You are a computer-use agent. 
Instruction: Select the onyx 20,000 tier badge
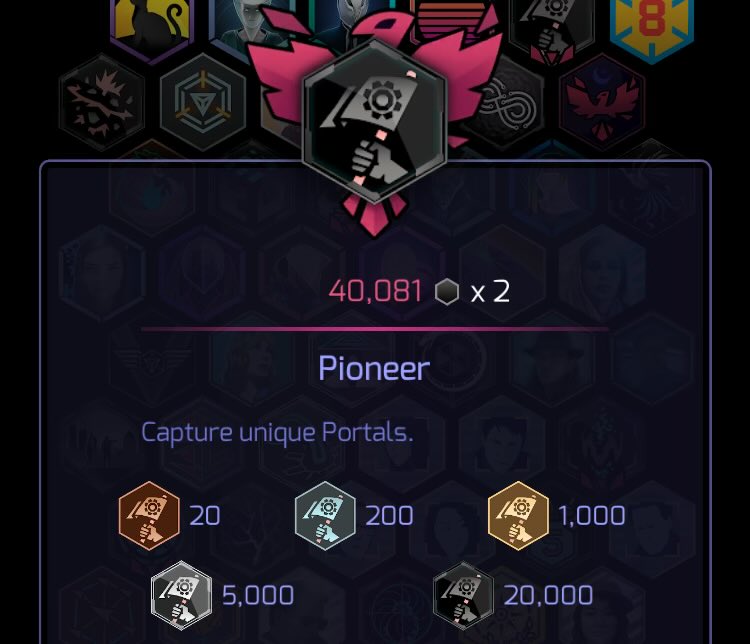click(x=463, y=595)
